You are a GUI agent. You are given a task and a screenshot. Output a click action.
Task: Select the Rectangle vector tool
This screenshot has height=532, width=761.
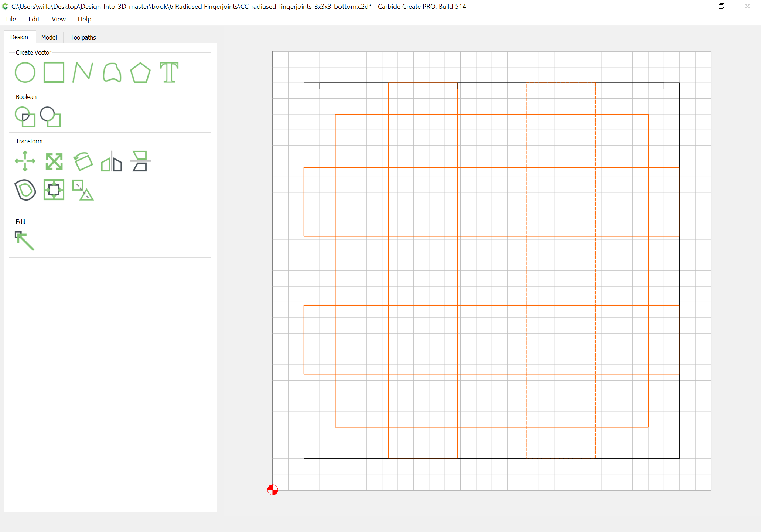[54, 72]
